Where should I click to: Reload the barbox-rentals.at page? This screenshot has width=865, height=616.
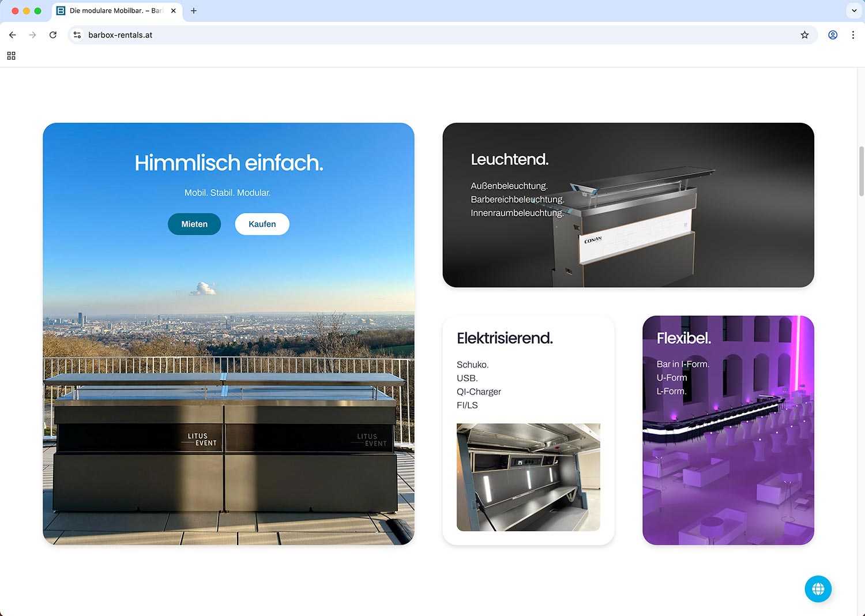click(53, 35)
